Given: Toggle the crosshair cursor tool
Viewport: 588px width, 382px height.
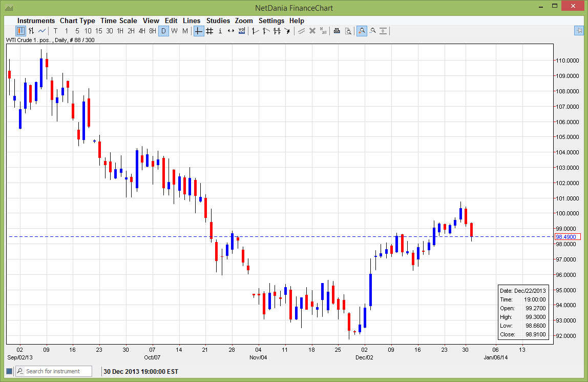Looking at the screenshot, I should click(x=199, y=31).
